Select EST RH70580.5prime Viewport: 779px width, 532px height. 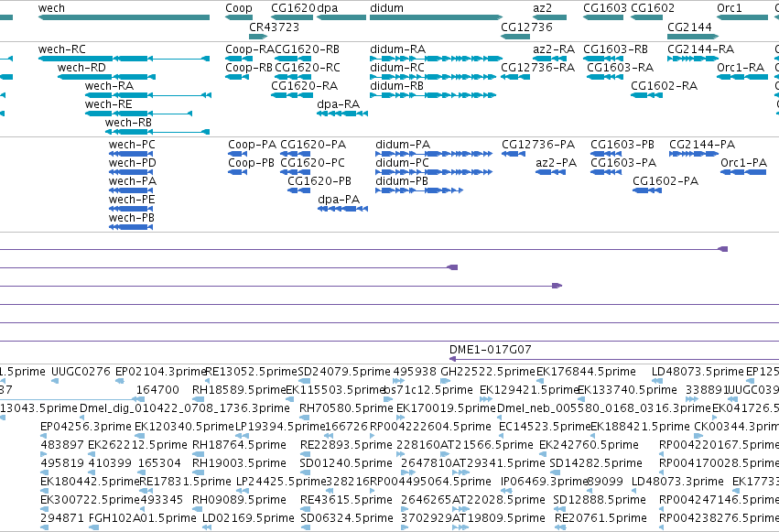[x=304, y=418]
